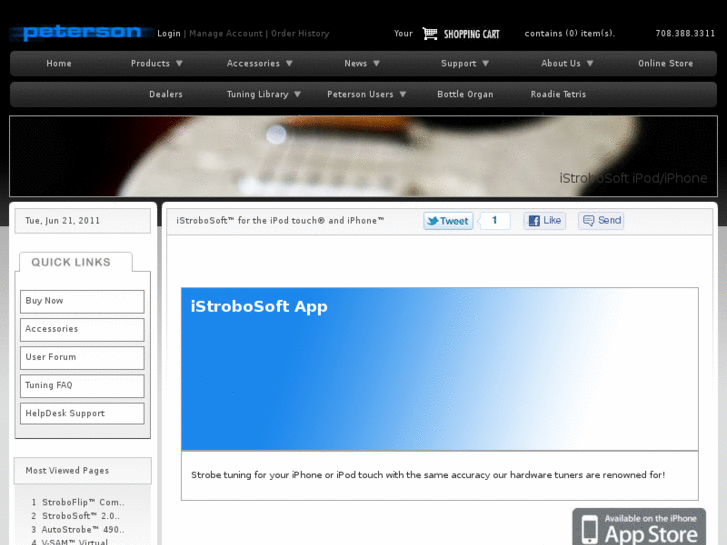Screen dimensions: 727x545
Task: Click the date Tue, Jun 21, 2011
Action: coord(62,221)
